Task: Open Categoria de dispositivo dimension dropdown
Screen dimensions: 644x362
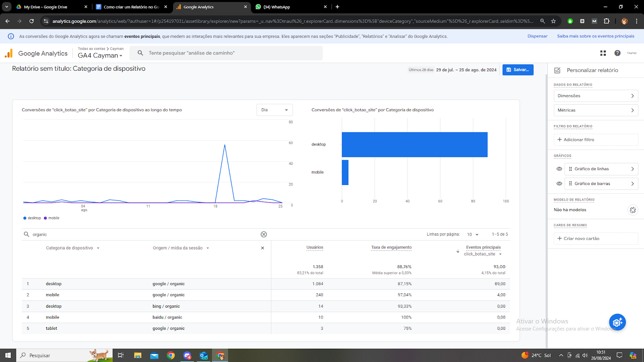Action: 73,248
